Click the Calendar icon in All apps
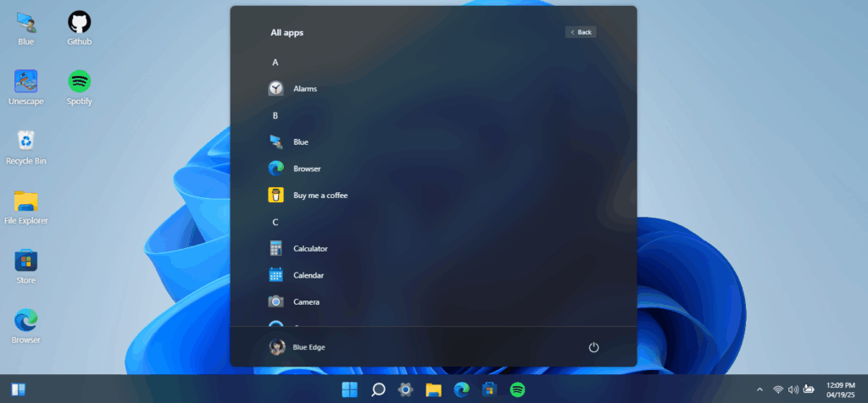The image size is (868, 403). [275, 275]
